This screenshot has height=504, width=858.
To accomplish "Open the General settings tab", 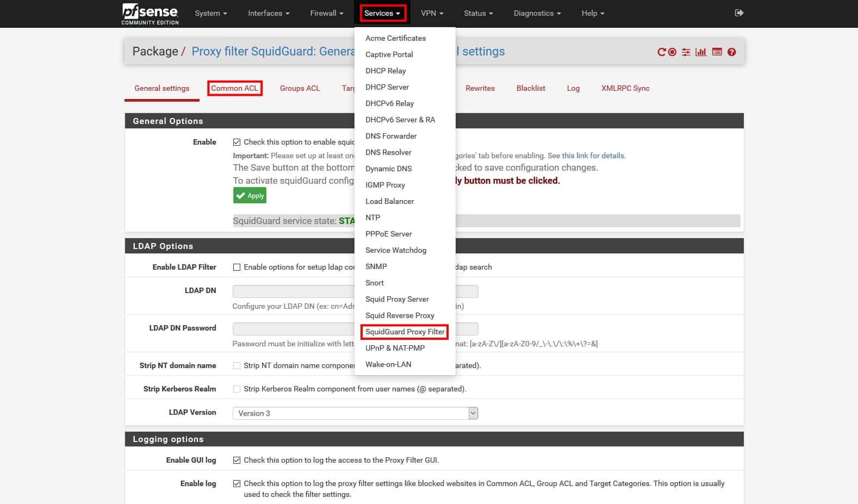I will pyautogui.click(x=162, y=88).
